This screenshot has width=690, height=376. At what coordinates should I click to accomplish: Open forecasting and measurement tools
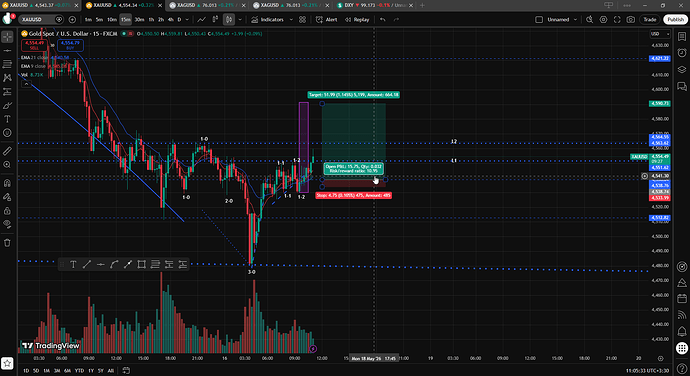pos(7,92)
